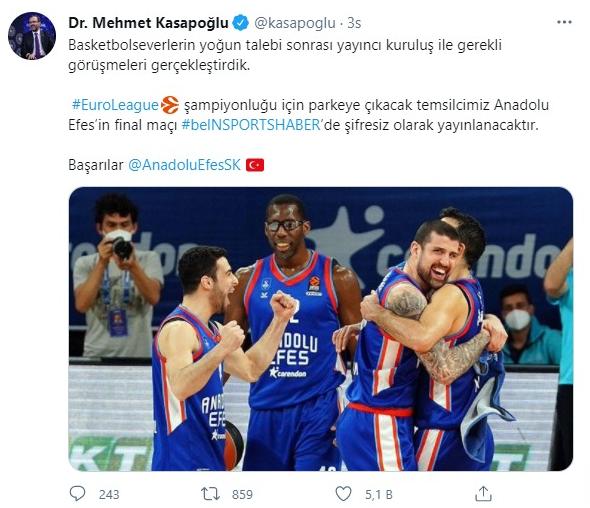Open Dr. Mehmet Kasapoğlu profile avatar
This screenshot has width=590, height=508.
[32, 36]
